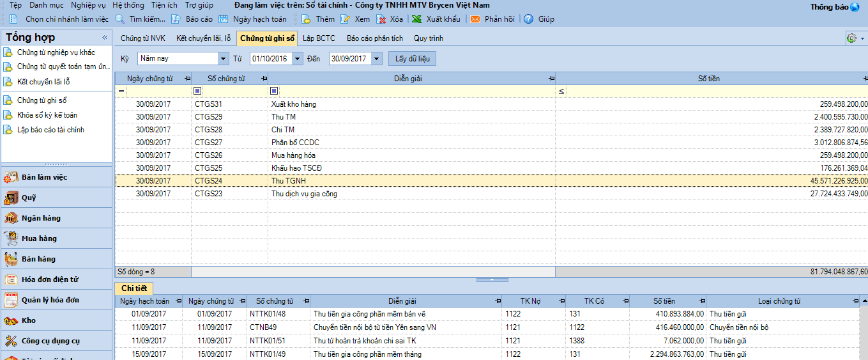Open the Mua hàng module

(x=56, y=239)
